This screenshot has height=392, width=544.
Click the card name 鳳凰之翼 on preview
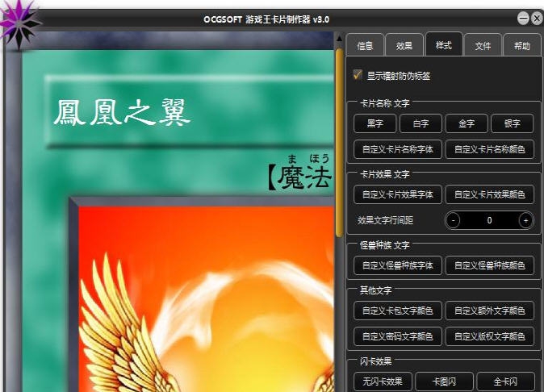pos(122,112)
